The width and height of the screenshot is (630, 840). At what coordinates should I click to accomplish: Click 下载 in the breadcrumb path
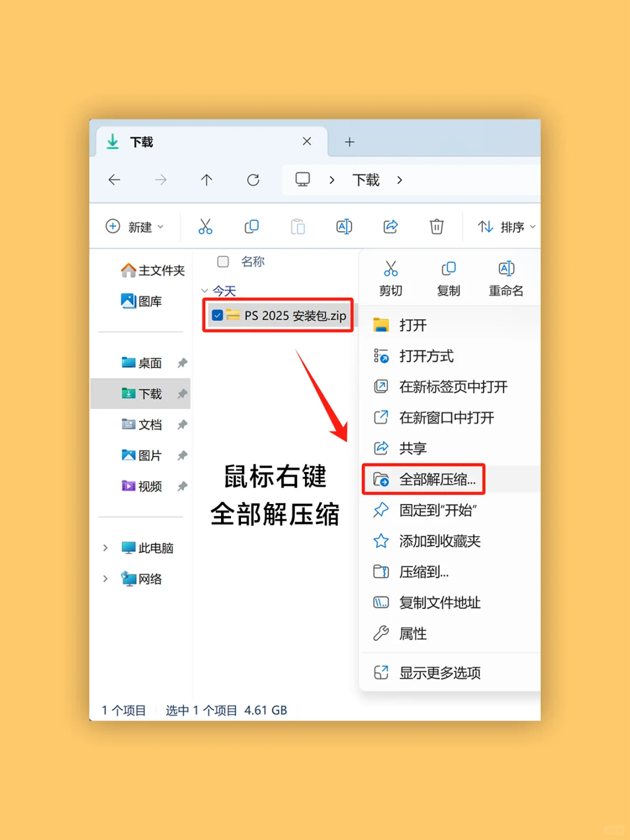365,180
